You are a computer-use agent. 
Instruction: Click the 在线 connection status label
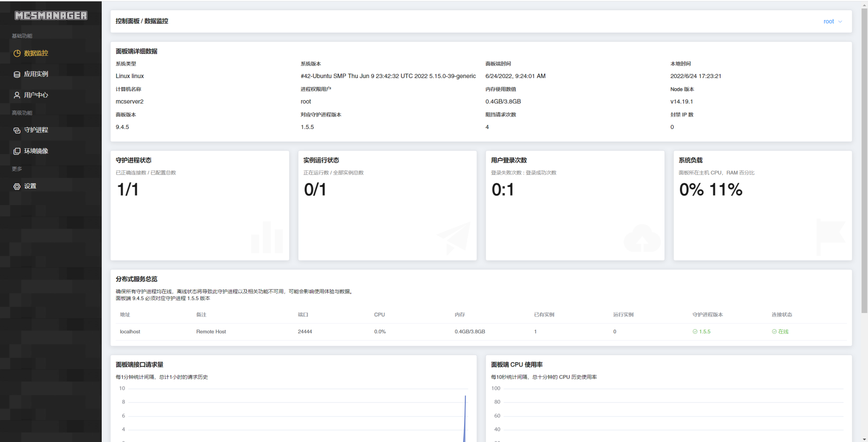click(783, 332)
